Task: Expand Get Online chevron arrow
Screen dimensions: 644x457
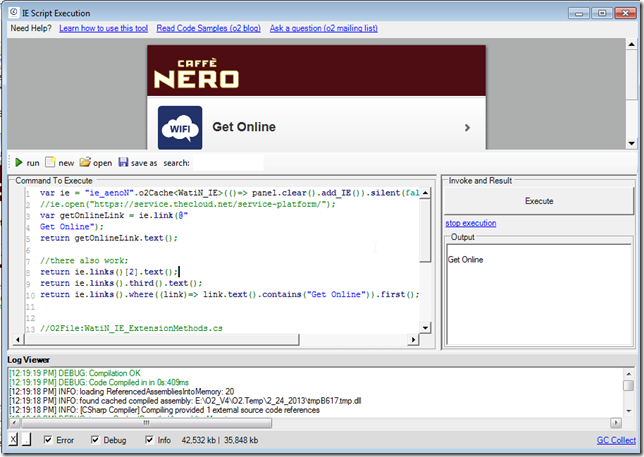Action: click(467, 128)
